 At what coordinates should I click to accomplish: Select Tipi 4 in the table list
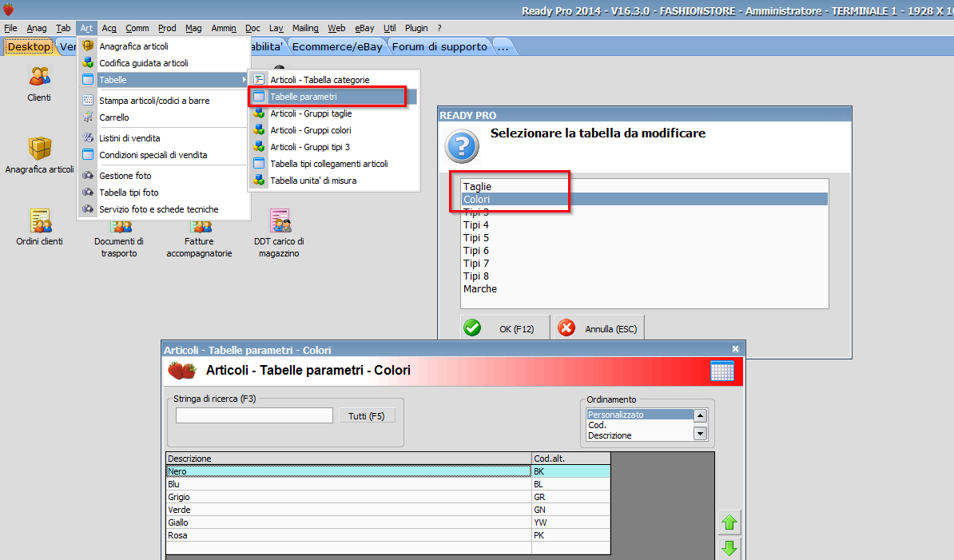click(x=644, y=225)
